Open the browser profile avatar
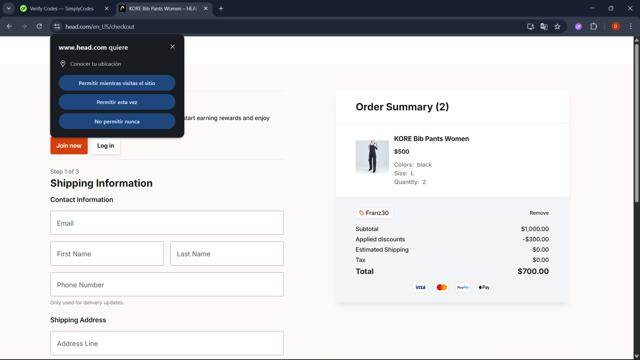 click(x=616, y=27)
